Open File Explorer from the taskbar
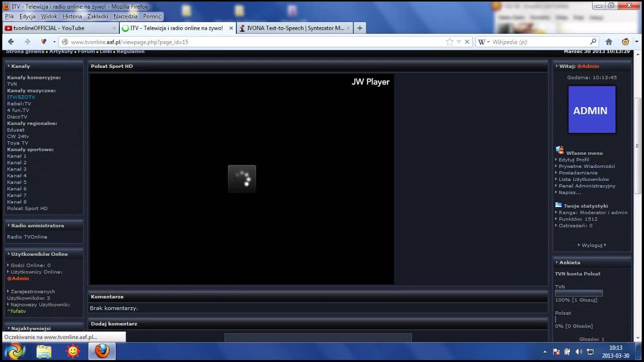The width and height of the screenshot is (644, 362). (x=44, y=351)
